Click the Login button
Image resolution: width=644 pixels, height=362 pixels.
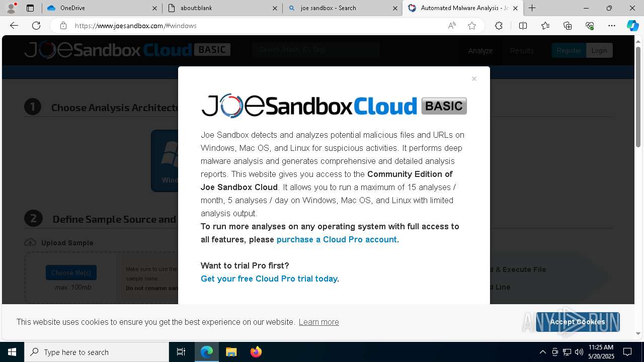[599, 50]
